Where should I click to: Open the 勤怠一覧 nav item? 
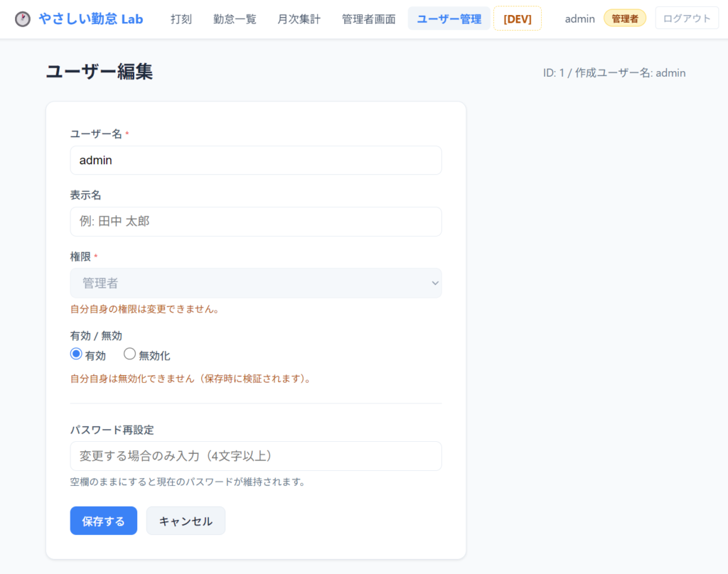click(235, 19)
